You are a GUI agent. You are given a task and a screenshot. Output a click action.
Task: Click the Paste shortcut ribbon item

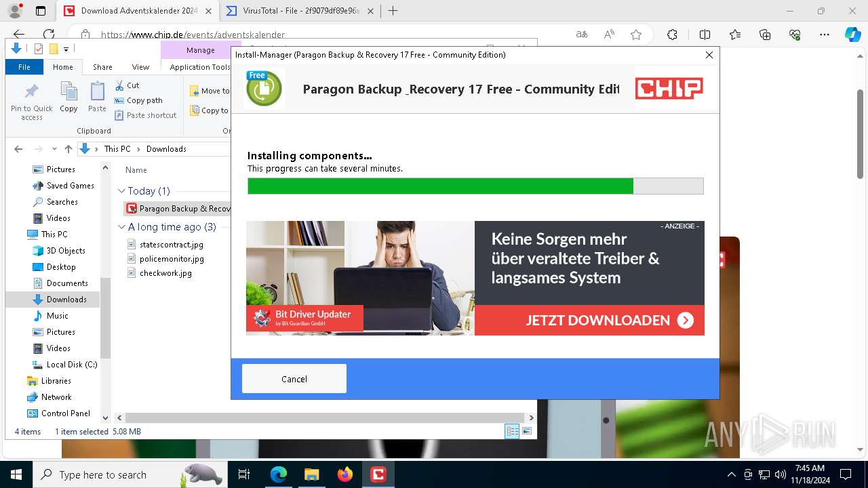coord(145,115)
